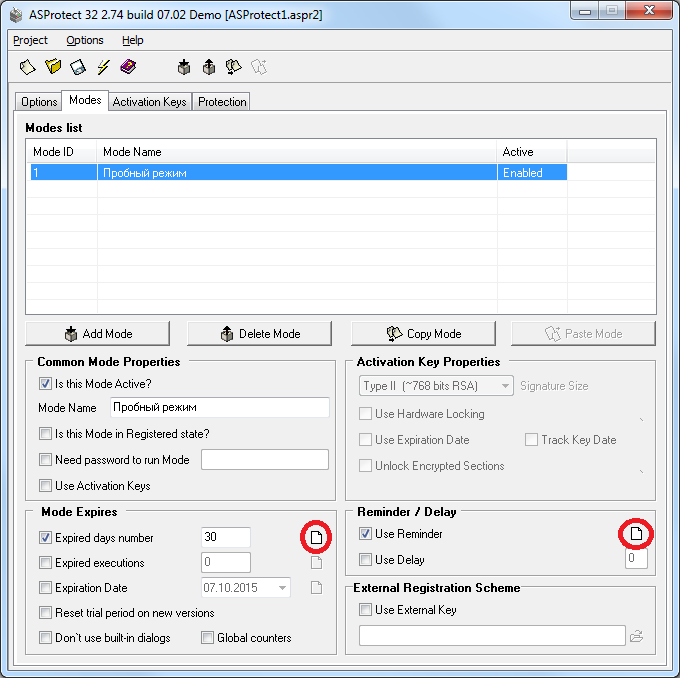Viewport: 680px width, 678px height.
Task: Click the Active column header
Action: click(x=532, y=152)
